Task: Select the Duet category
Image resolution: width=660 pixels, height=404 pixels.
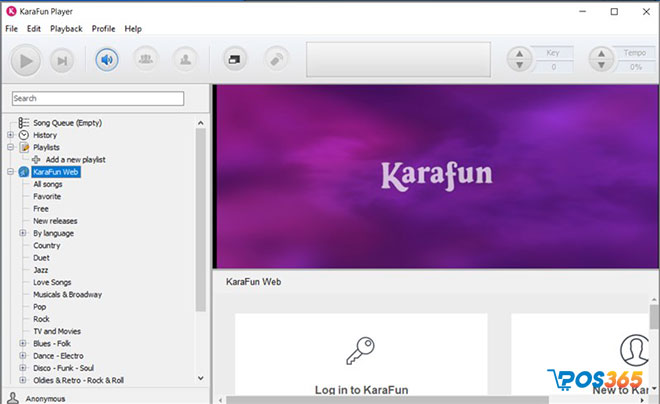Action: pos(41,258)
